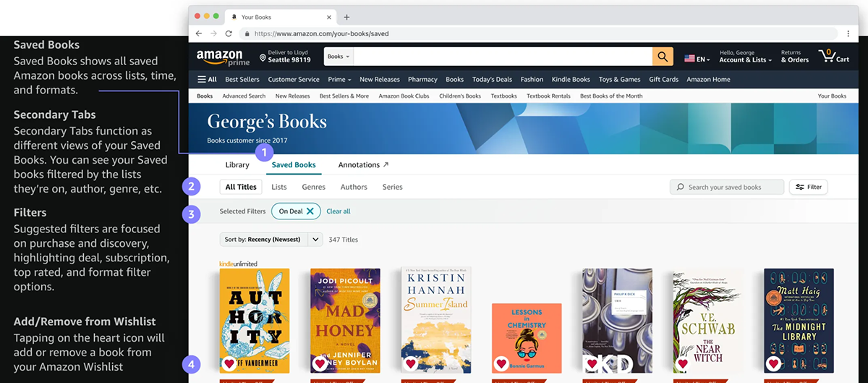This screenshot has width=868, height=383.
Task: Toggle wishlist heart on Lessons in Chemistry
Action: click(501, 363)
